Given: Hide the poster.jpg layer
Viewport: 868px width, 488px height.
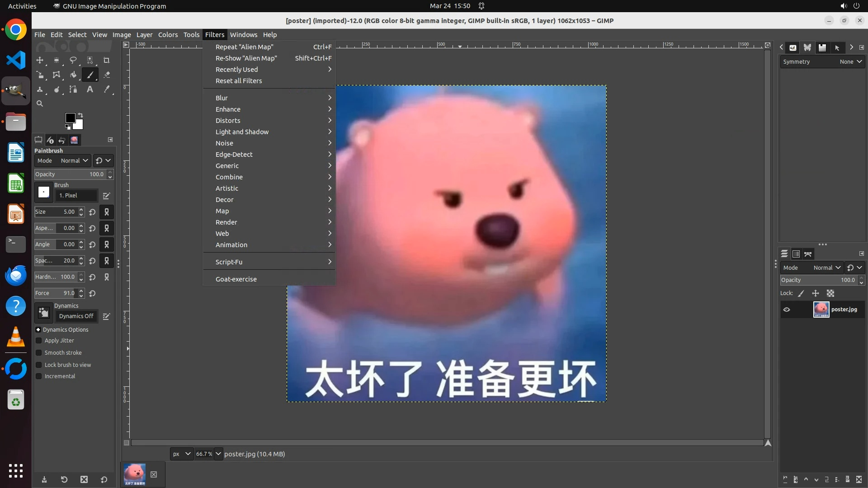Looking at the screenshot, I should pyautogui.click(x=787, y=310).
